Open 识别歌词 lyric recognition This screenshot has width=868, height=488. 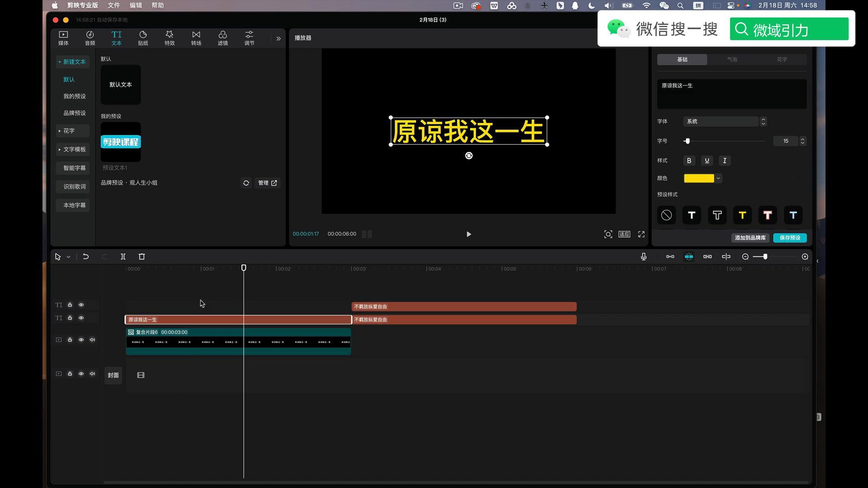(x=73, y=187)
